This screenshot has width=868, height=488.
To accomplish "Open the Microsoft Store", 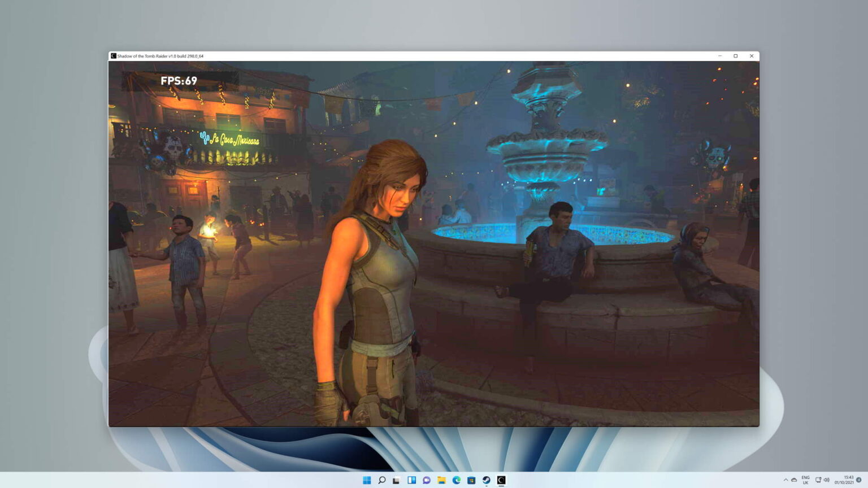I will pos(471,480).
